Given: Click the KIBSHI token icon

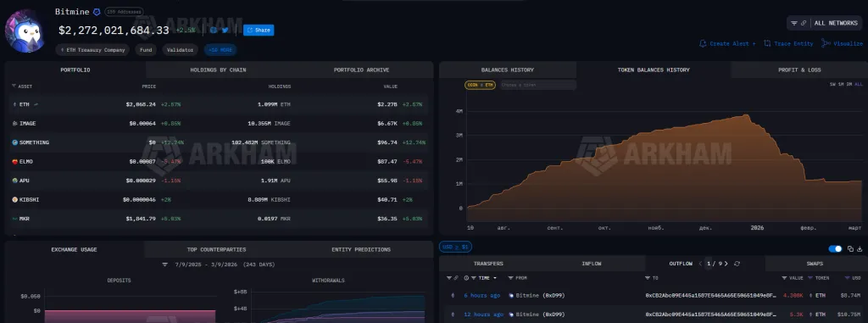Looking at the screenshot, I should pyautogui.click(x=14, y=199).
